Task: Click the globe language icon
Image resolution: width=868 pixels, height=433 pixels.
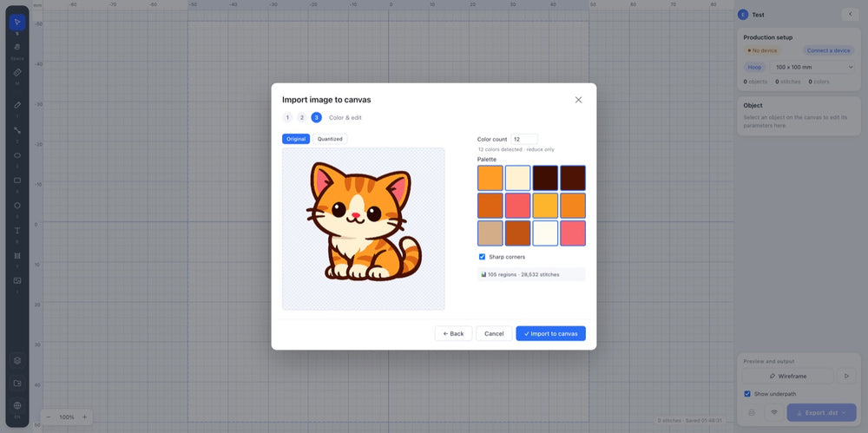Action: click(17, 406)
